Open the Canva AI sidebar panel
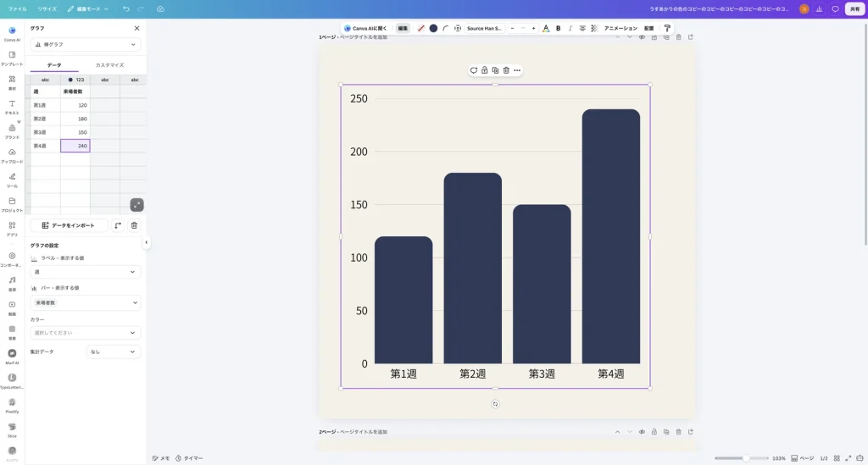 coord(12,33)
